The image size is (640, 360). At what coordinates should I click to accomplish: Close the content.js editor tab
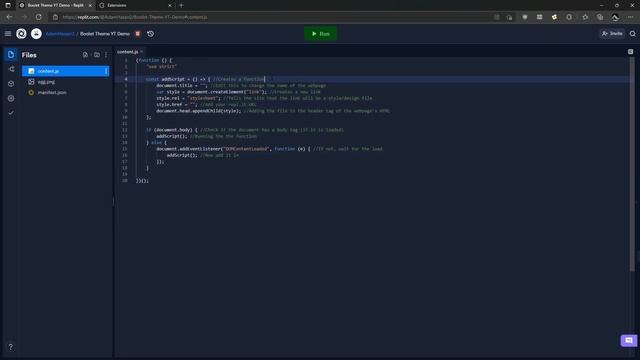pyautogui.click(x=142, y=52)
